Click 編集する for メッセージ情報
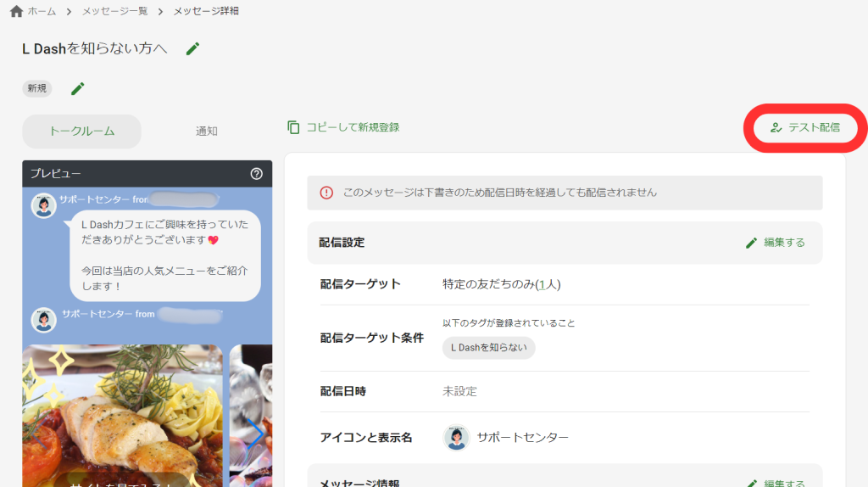 point(776,483)
